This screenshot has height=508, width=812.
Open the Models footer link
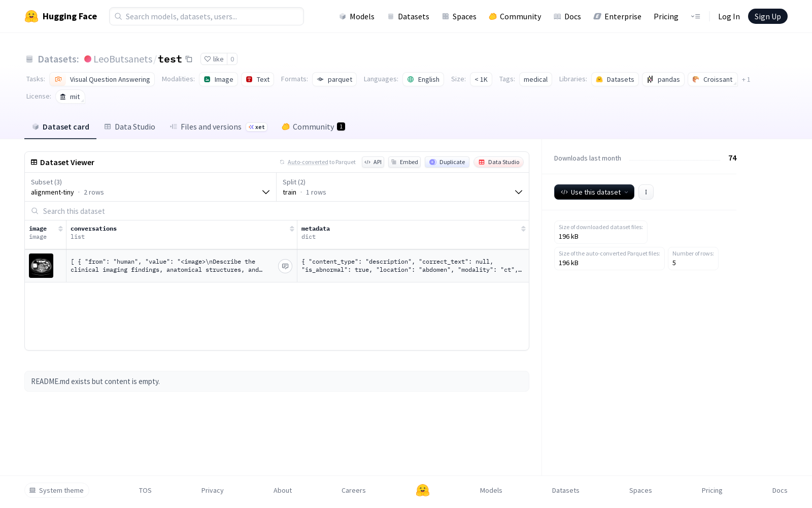491,490
